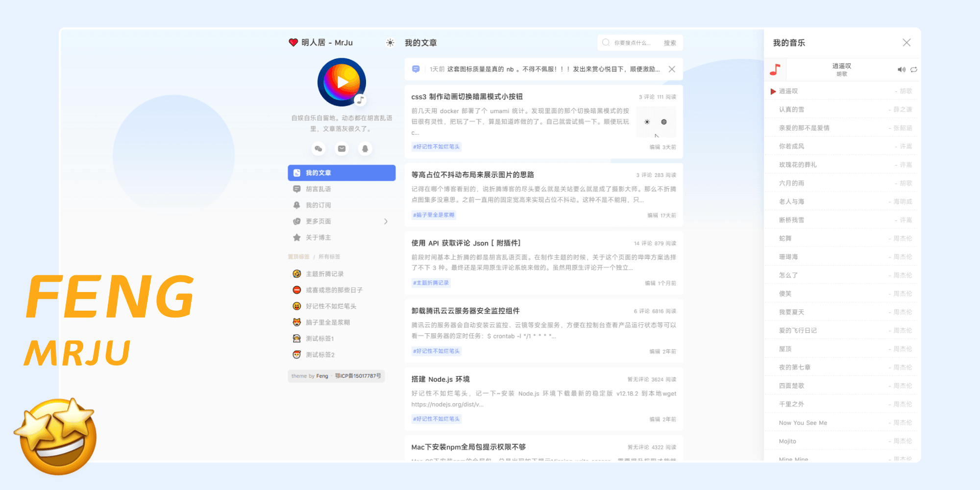Screen dimensions: 980x490
Task: Open the WeChat contact icon
Action: pos(318,148)
